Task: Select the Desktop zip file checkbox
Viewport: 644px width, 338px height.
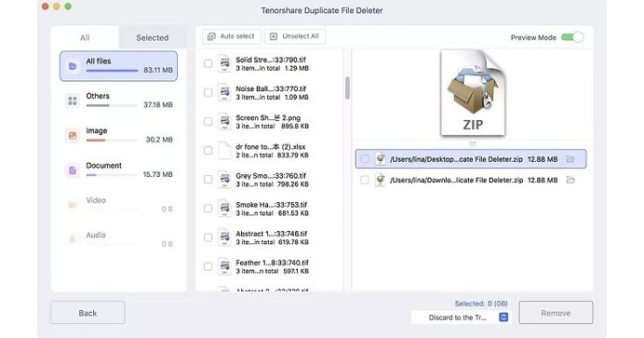Action: (x=364, y=159)
